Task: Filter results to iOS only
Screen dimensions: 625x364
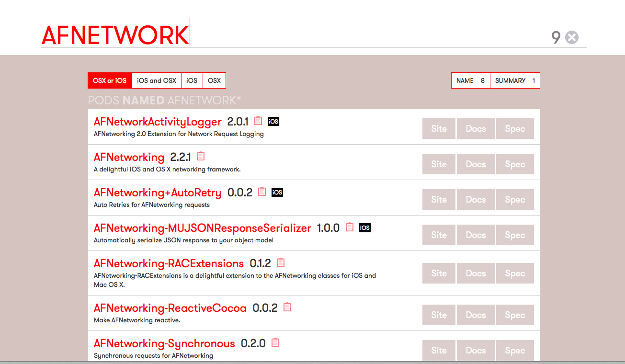Action: 192,80
